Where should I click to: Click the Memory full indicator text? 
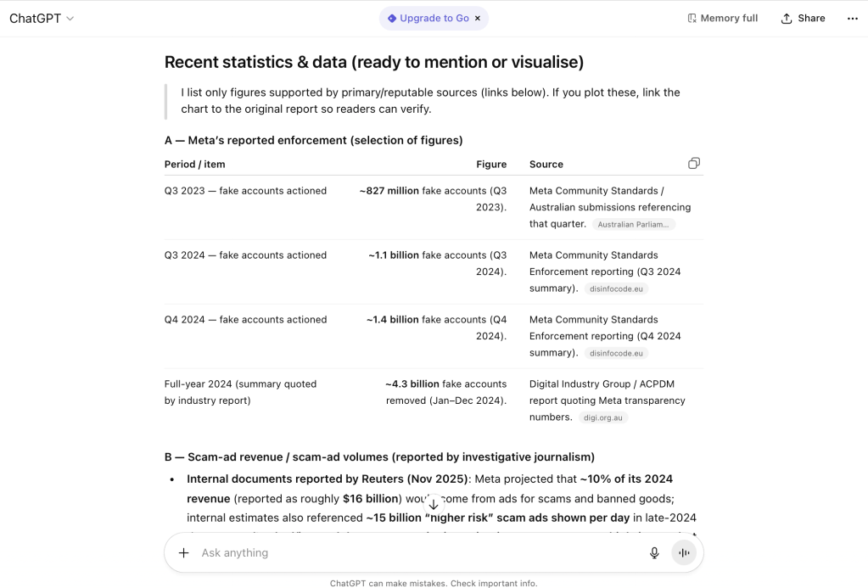pos(729,19)
